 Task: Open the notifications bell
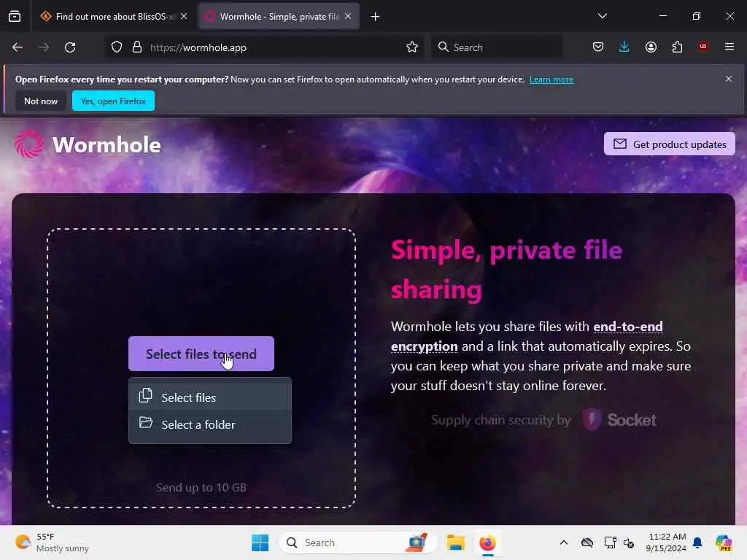point(697,542)
